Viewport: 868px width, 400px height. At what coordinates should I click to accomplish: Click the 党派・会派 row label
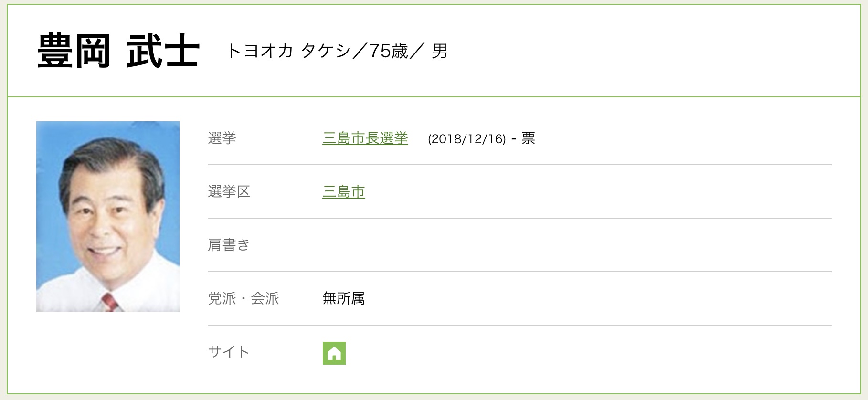click(243, 299)
